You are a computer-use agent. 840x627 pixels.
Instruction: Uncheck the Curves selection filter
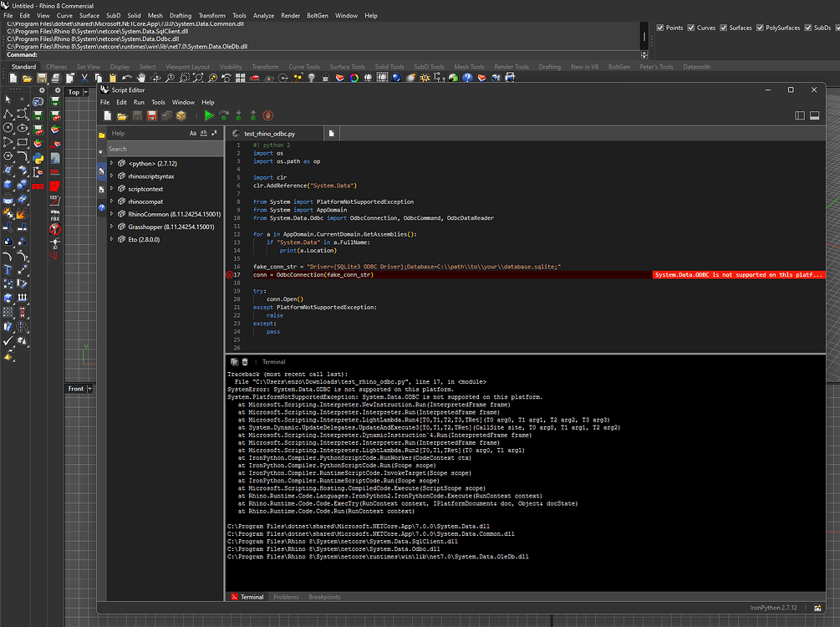tap(690, 28)
